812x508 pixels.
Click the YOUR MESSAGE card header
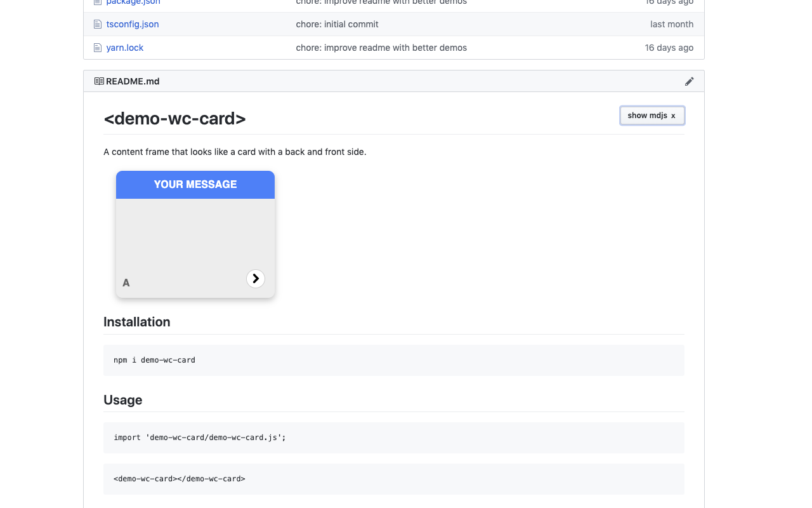tap(195, 185)
